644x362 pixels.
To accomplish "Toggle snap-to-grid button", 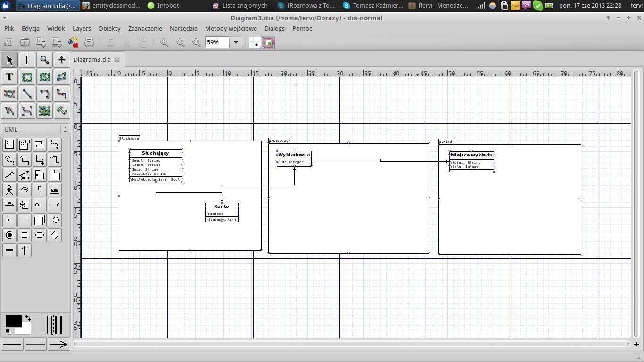I will pyautogui.click(x=255, y=43).
